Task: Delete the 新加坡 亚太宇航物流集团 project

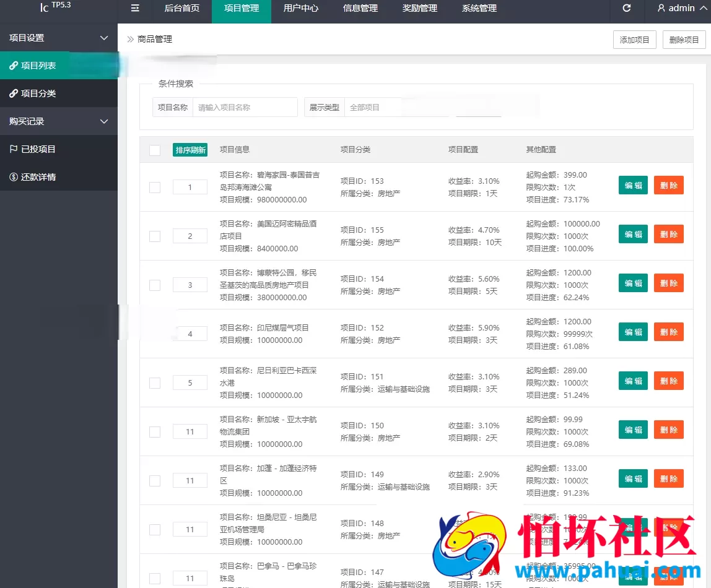Action: [x=668, y=430]
